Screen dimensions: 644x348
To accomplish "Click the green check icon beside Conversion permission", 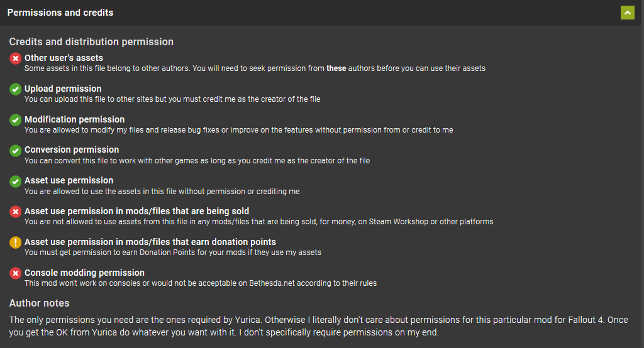I will pyautogui.click(x=16, y=151).
